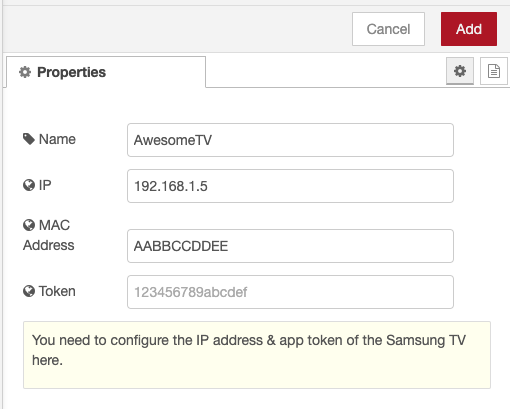510x409 pixels.
Task: Focus the MAC Address field AABBCCDDEE
Action: click(x=290, y=246)
